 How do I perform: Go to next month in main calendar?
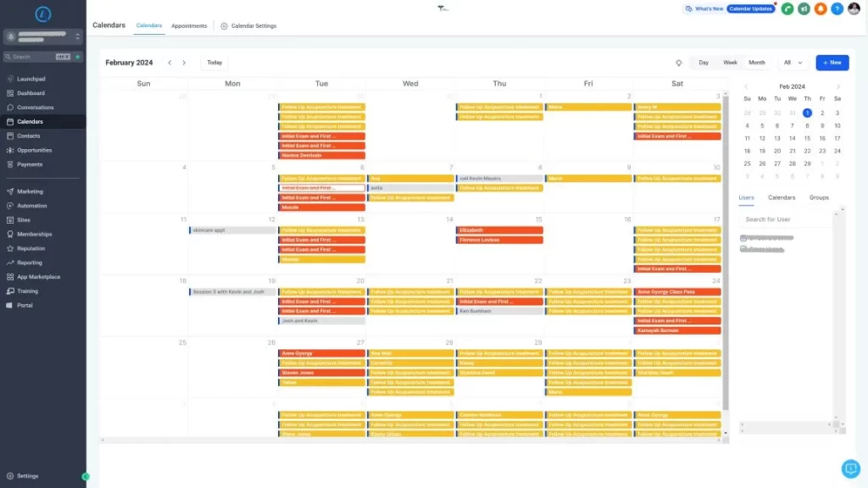(x=184, y=63)
